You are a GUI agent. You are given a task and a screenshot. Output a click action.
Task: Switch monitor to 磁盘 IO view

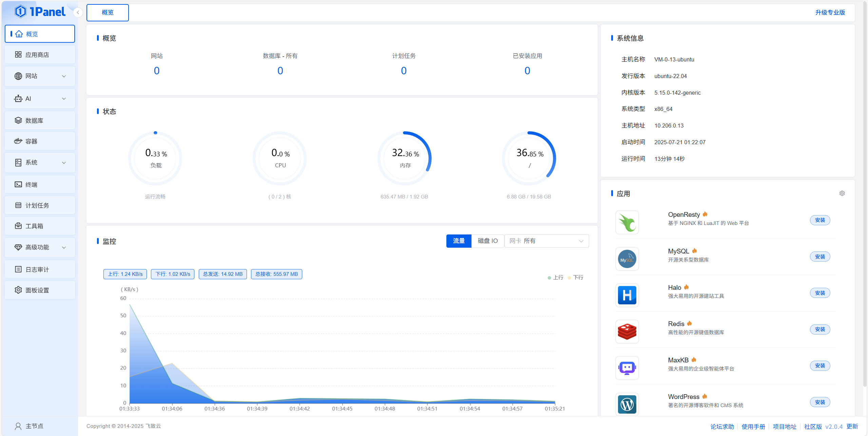[x=487, y=241]
